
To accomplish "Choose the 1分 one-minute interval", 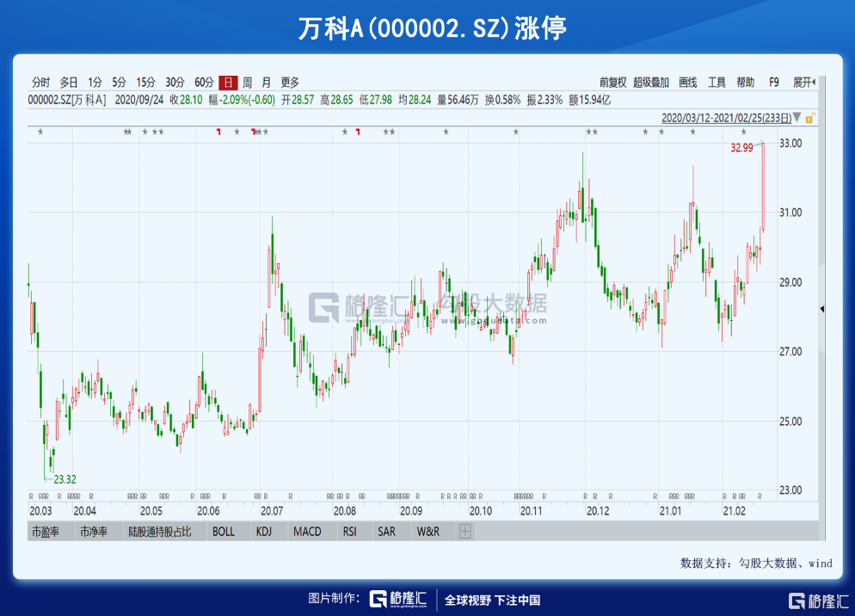I will click(x=95, y=83).
